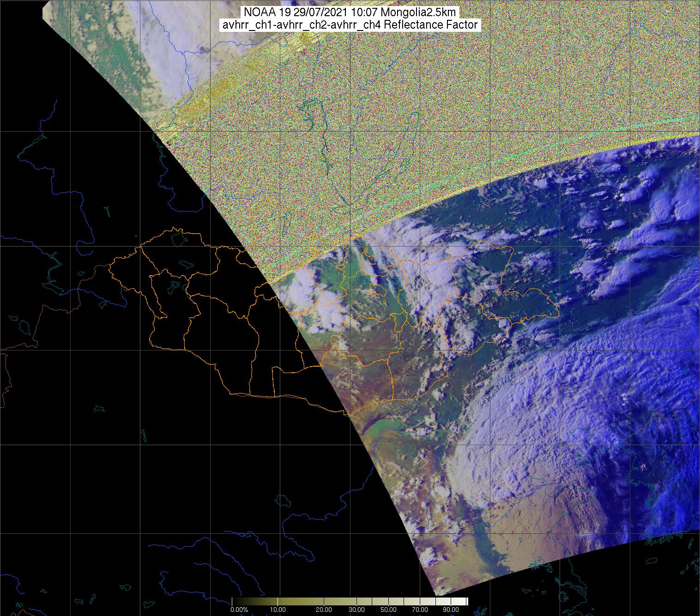Select the avhrr_ch1-avhrr_ch2-avhrr_ch4 Reflectance Factor caption
The image size is (700, 616).
pyautogui.click(x=350, y=25)
